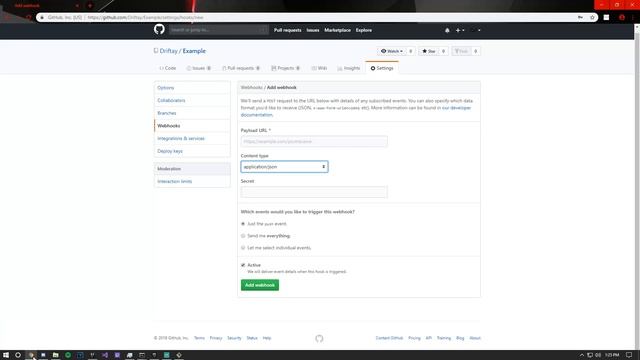Click the saved-password key icon in the address bar
Screen dimensions: 640x360
(x=580, y=17)
